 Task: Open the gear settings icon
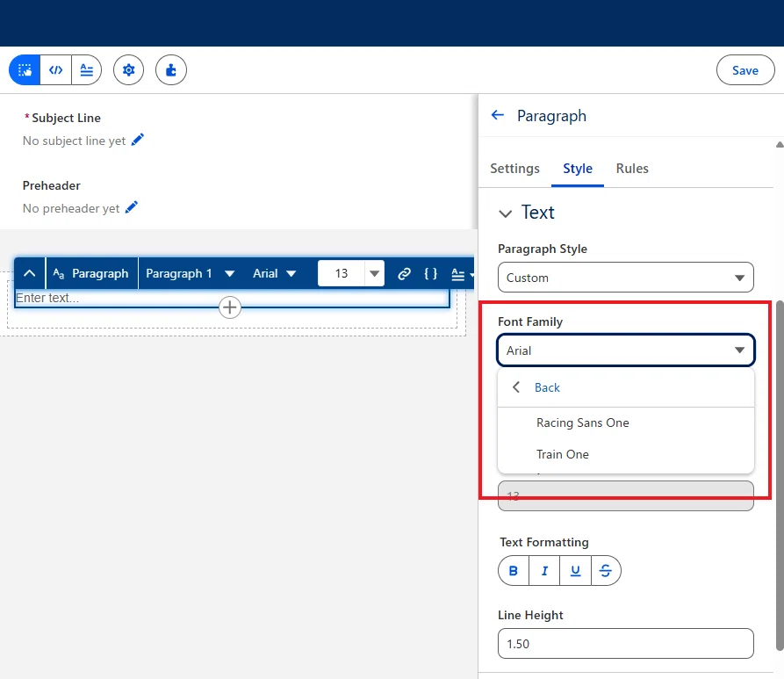(128, 70)
